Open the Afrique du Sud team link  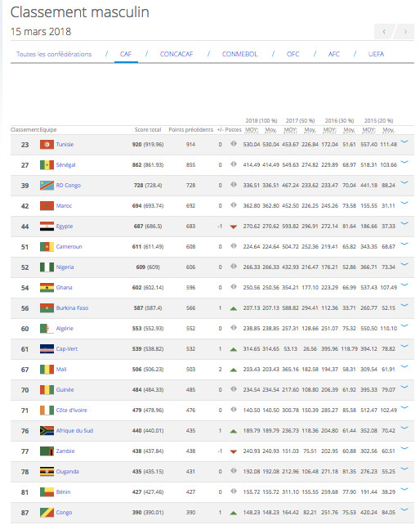point(74,430)
